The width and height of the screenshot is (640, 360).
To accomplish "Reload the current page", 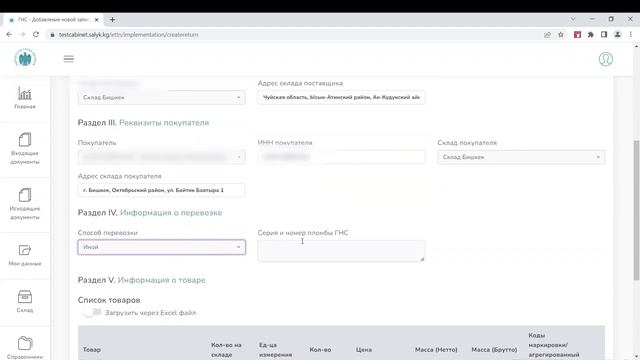I will pos(36,35).
